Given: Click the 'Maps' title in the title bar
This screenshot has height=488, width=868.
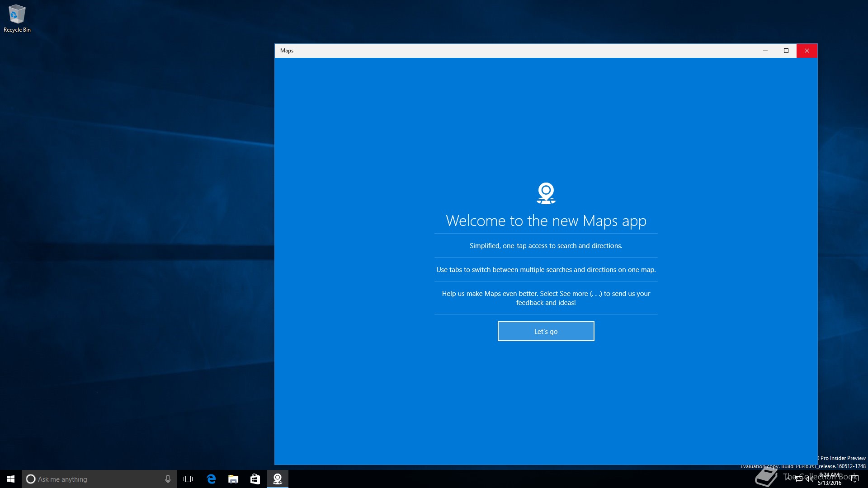Looking at the screenshot, I should 287,51.
